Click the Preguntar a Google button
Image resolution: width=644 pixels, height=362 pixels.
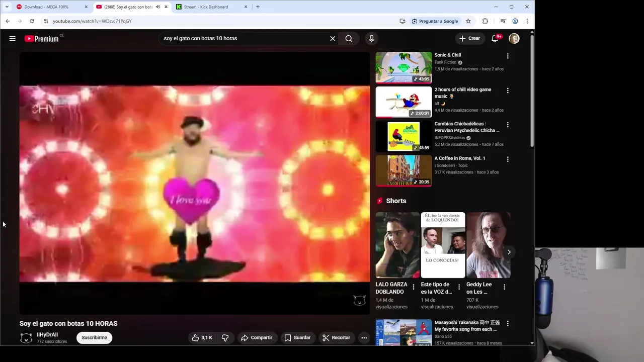435,21
